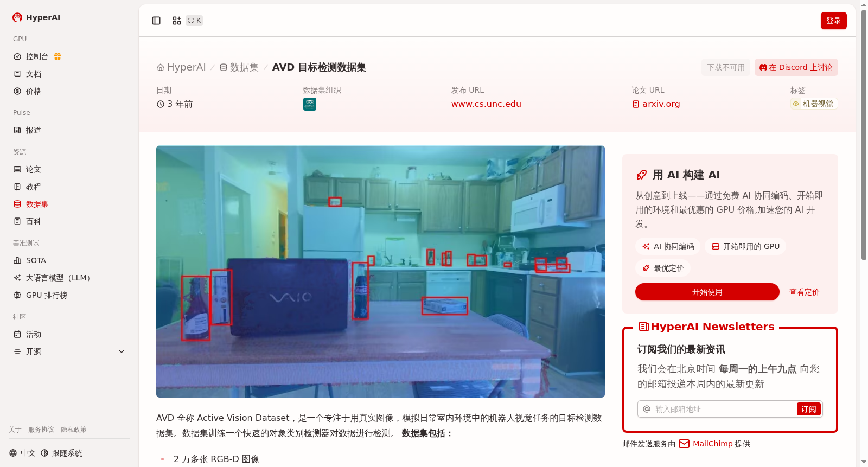Click the clock icon beside 3 年前
Screen dimensions: 868x467
(161, 104)
